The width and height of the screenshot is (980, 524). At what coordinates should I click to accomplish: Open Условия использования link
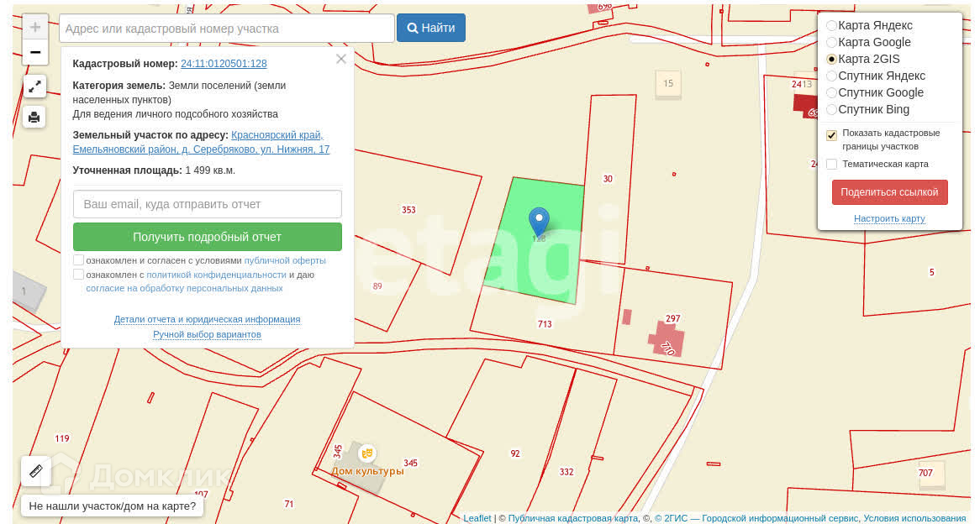click(x=915, y=518)
